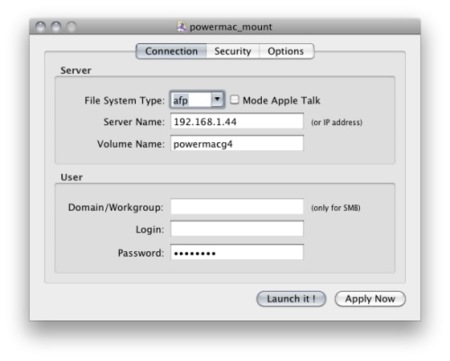
Task: Click the "Server" section heading
Action: pos(76,70)
